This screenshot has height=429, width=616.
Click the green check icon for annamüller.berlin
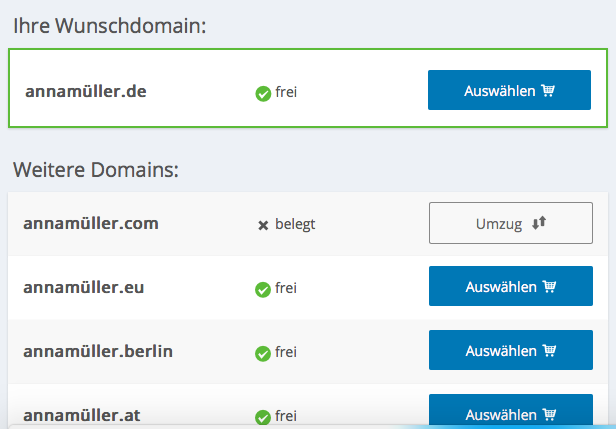click(x=263, y=354)
